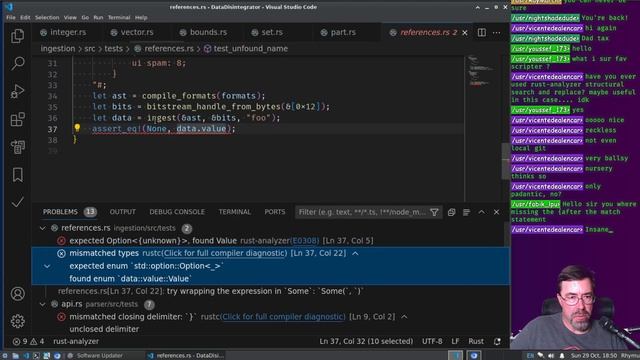Collapse all problems in the panel
Screen dimensions: 640x360
click(451, 212)
